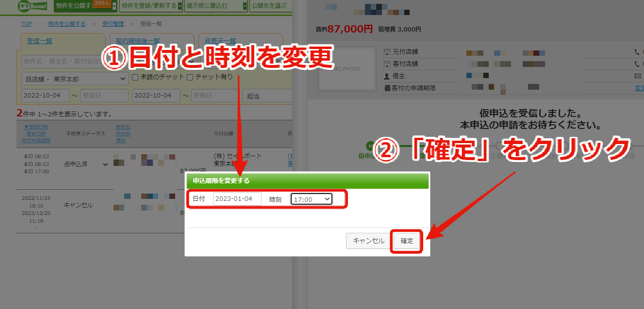The height and width of the screenshot is (309, 644).
Task: Check the チャット有り checkbox
Action: [x=190, y=77]
